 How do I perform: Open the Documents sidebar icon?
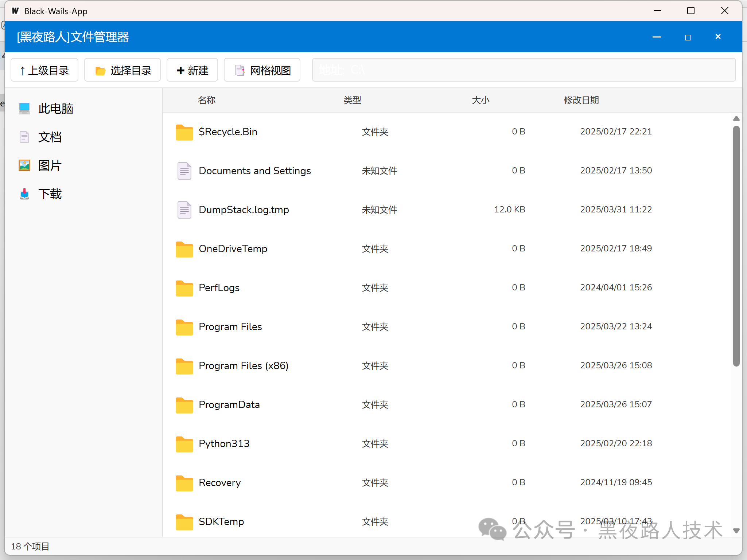[x=24, y=137]
